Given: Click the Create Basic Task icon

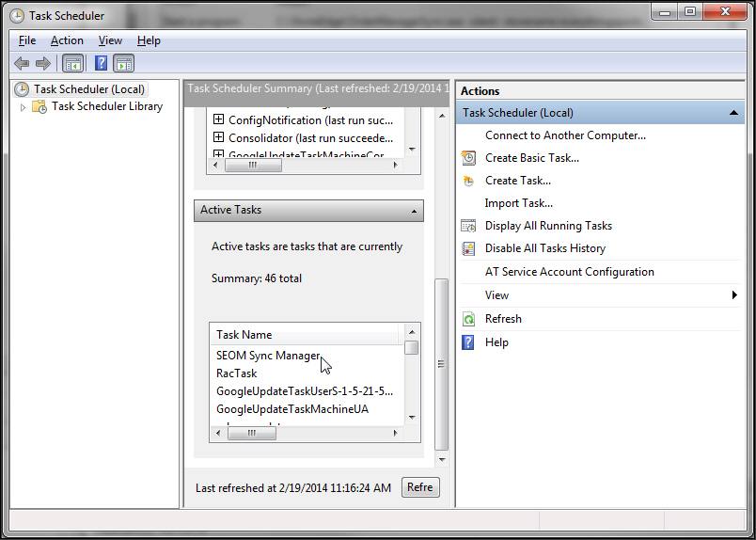Looking at the screenshot, I should [468, 158].
